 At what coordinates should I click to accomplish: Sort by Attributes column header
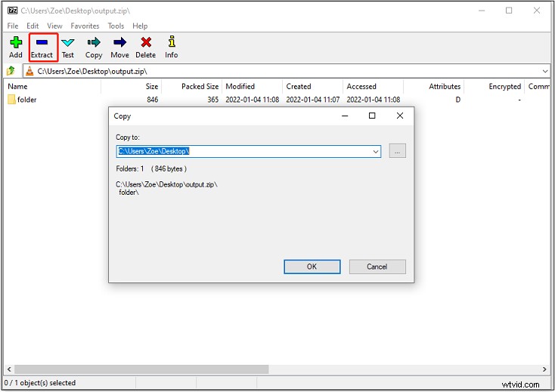(x=434, y=86)
